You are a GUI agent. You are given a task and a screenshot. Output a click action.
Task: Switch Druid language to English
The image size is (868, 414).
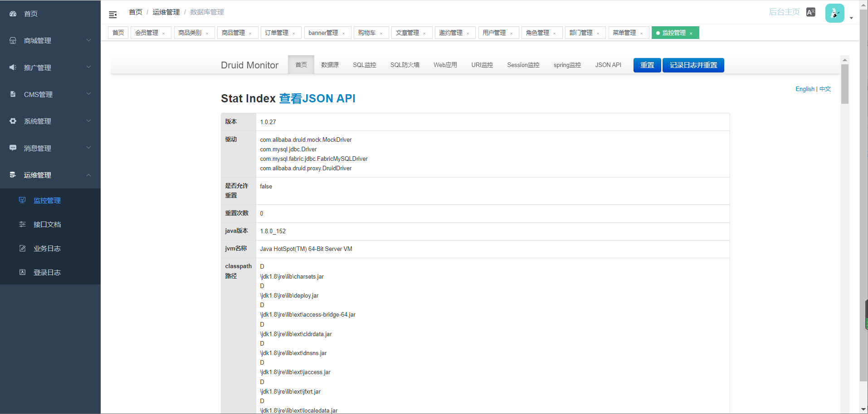[805, 89]
